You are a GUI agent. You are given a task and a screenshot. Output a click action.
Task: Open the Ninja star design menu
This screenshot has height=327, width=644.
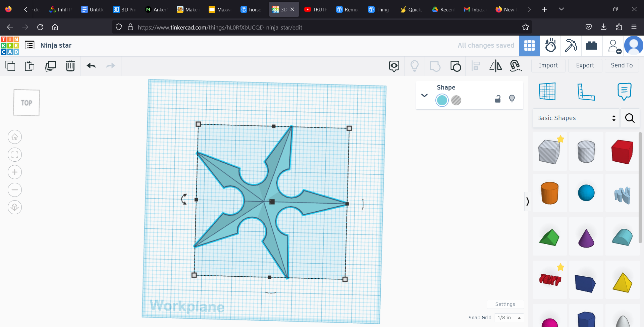[29, 45]
